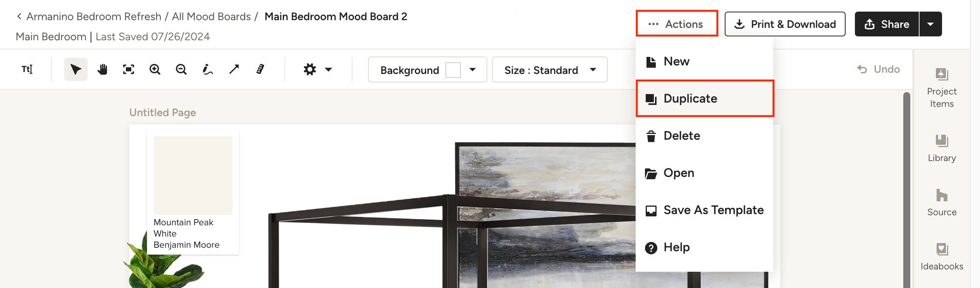The height and width of the screenshot is (288, 980).
Task: Choose the arrow drawing tool
Action: pyautogui.click(x=234, y=69)
